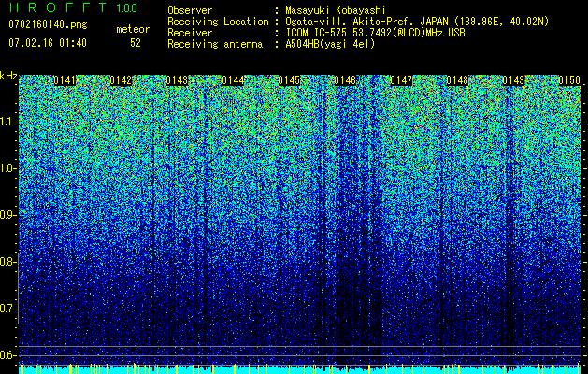
Task: Click the 0.7 kHz axis label
Action: pos(8,309)
